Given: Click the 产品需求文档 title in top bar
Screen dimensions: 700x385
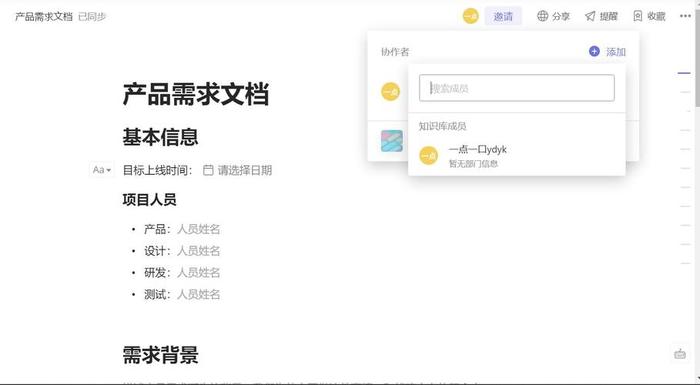Looking at the screenshot, I should click(x=44, y=17).
